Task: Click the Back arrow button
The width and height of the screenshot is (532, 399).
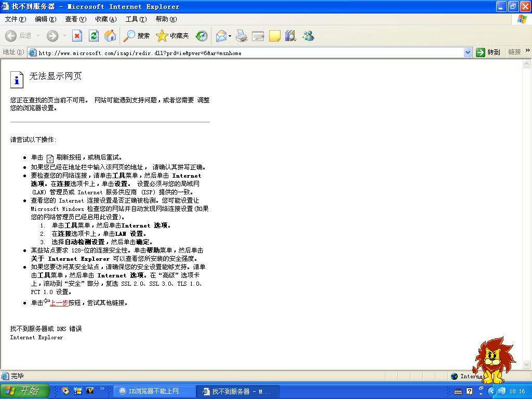Action: pyautogui.click(x=11, y=36)
